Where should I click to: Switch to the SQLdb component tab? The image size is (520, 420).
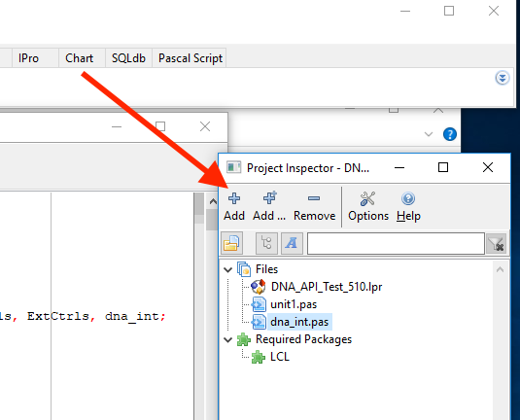[x=128, y=58]
